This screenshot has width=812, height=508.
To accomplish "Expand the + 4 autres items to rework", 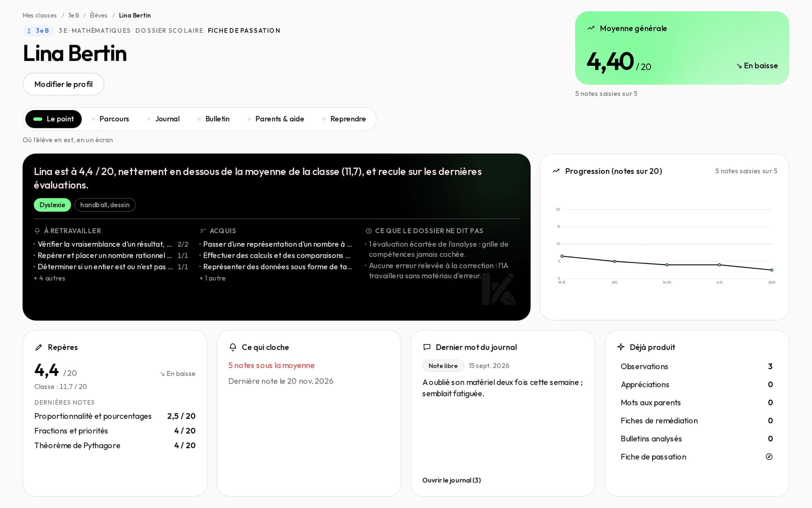I will pos(50,278).
